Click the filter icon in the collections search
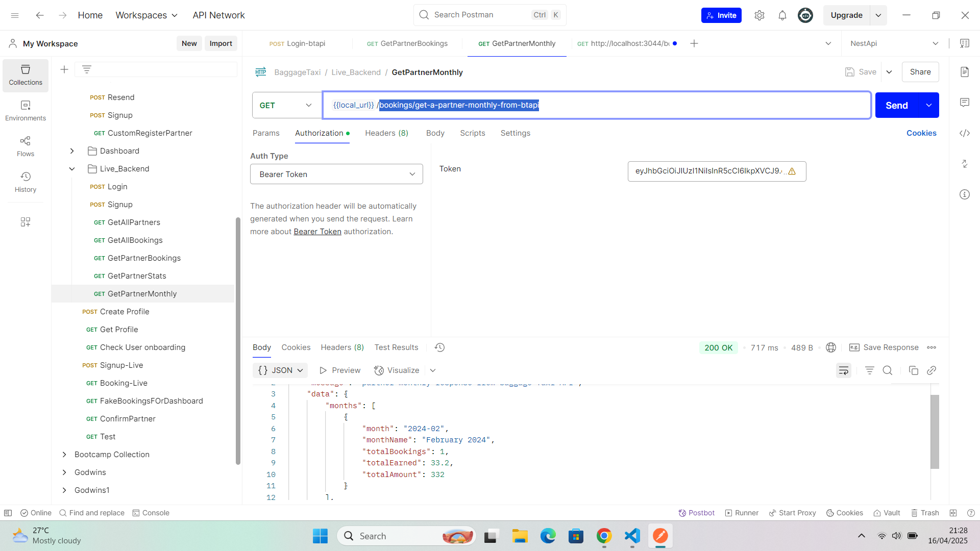Screen dimensions: 980x551 (87, 69)
